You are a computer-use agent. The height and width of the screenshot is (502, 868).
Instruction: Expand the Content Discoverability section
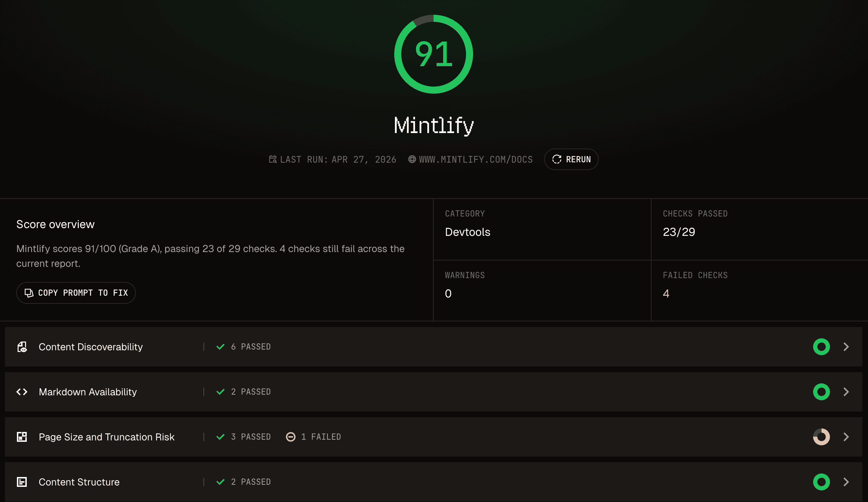847,347
